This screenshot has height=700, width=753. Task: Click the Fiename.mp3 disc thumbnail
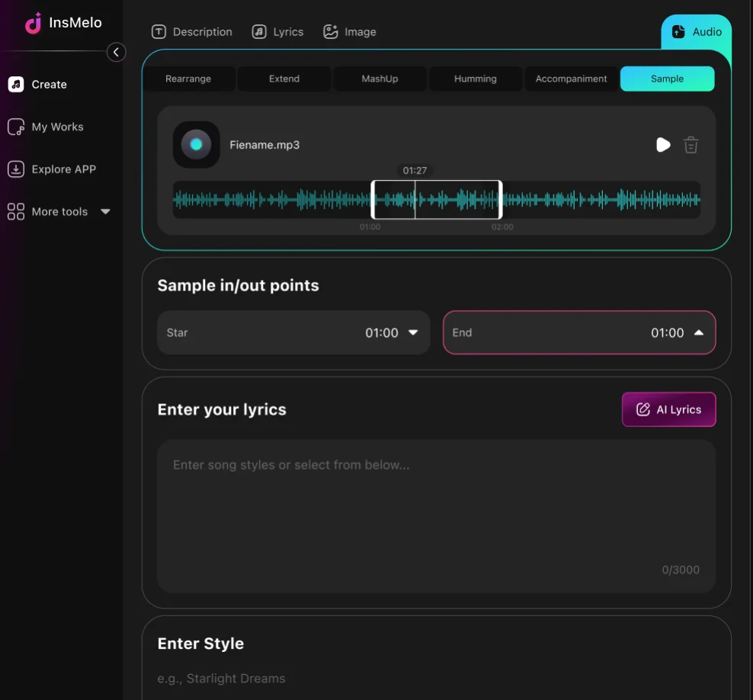pyautogui.click(x=197, y=145)
